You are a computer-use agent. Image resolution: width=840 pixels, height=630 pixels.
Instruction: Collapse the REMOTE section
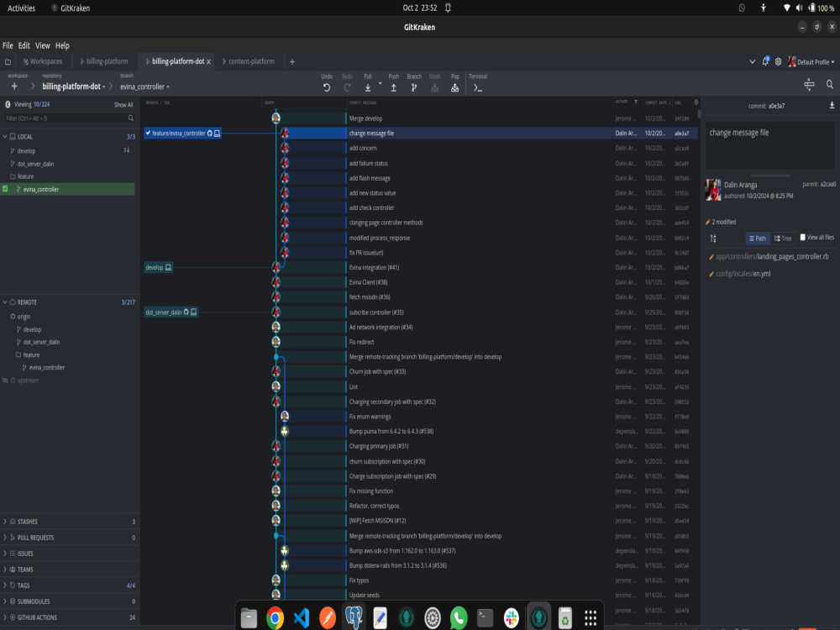5,302
